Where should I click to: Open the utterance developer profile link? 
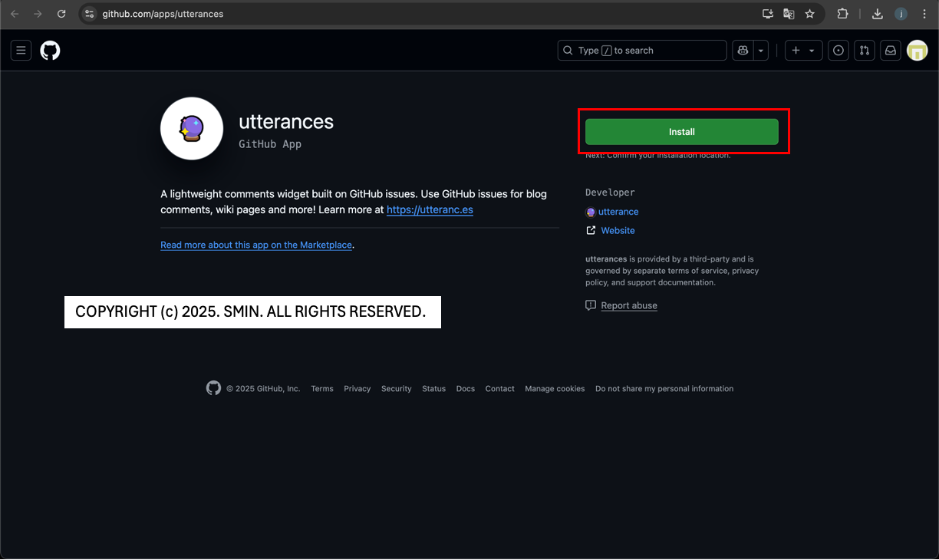pos(618,212)
